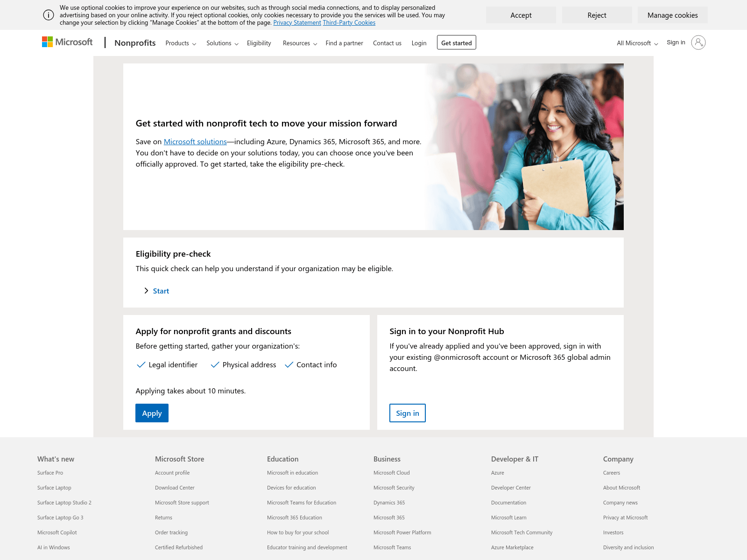Viewport: 747px width, 560px height.
Task: Open Microsoft Teams link under Business
Action: coord(392,547)
